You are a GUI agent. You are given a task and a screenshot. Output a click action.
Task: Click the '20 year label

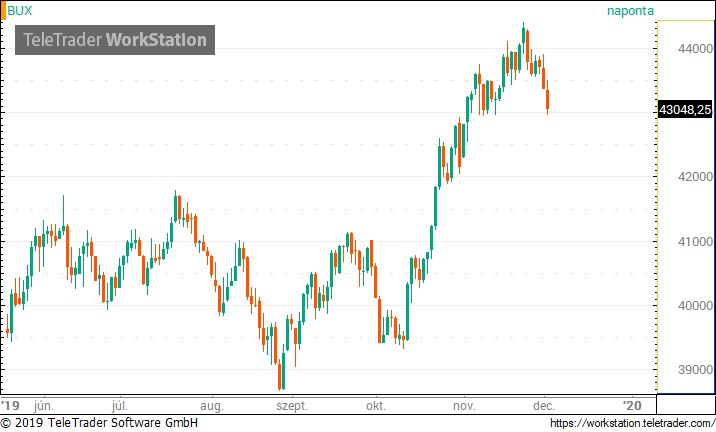[x=632, y=406]
